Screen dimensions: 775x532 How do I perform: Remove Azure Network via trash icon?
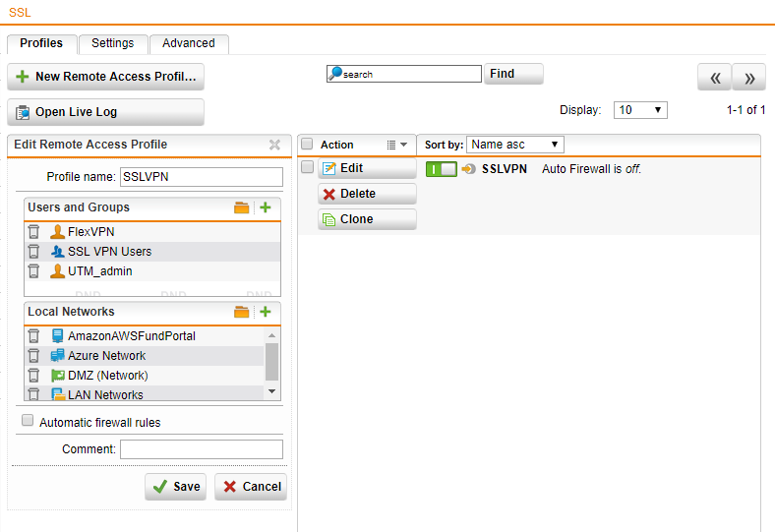tap(33, 356)
